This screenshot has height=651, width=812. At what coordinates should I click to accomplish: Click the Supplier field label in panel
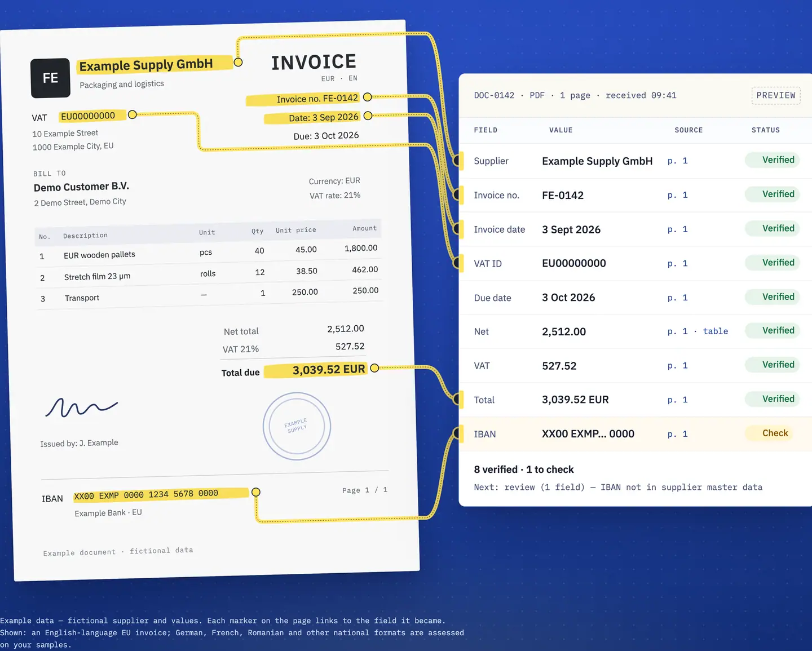click(491, 161)
